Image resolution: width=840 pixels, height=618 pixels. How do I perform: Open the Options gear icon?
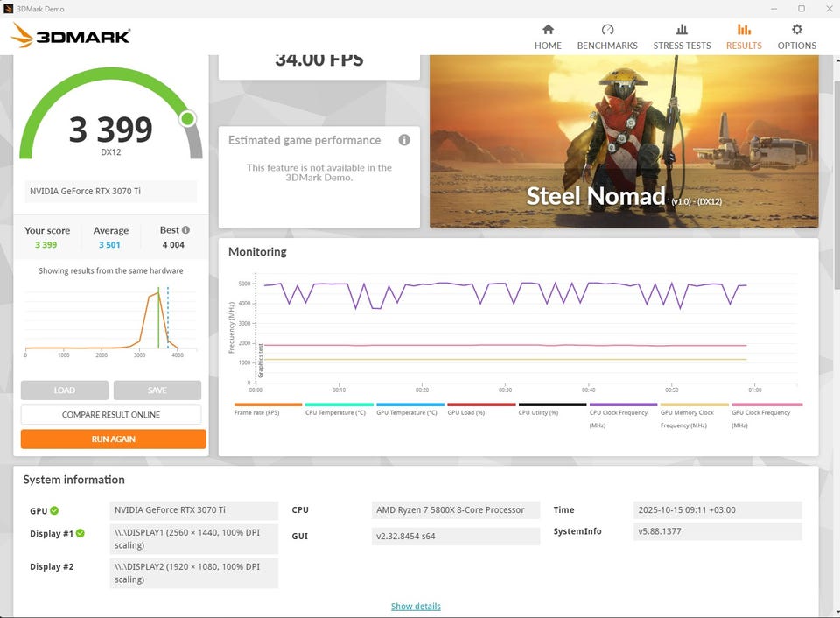[796, 29]
